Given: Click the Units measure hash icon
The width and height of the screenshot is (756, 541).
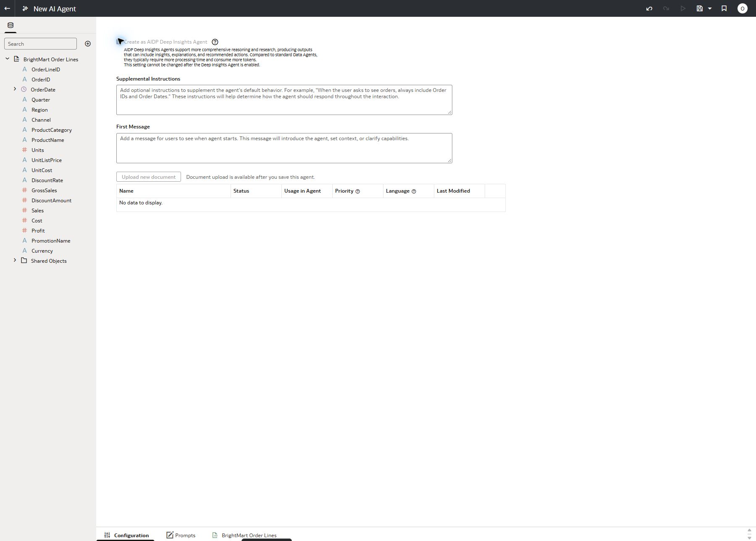Looking at the screenshot, I should (x=24, y=150).
